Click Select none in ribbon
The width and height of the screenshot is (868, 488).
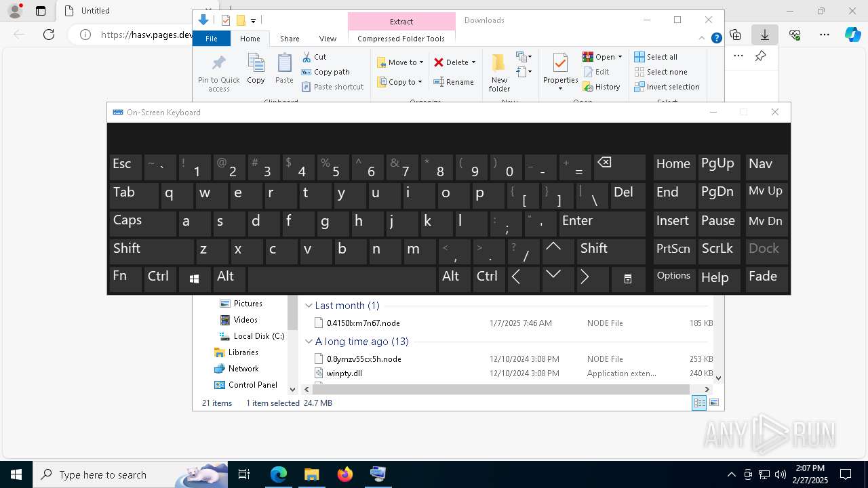[660, 72]
